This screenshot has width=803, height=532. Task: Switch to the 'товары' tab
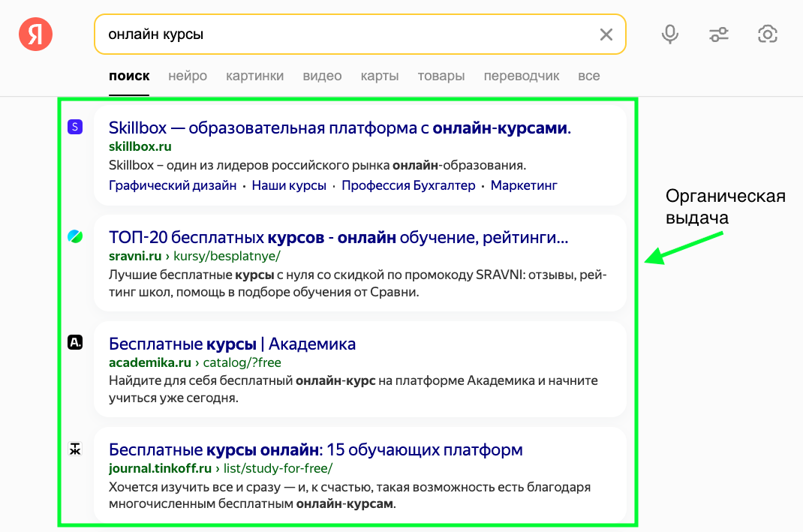441,77
